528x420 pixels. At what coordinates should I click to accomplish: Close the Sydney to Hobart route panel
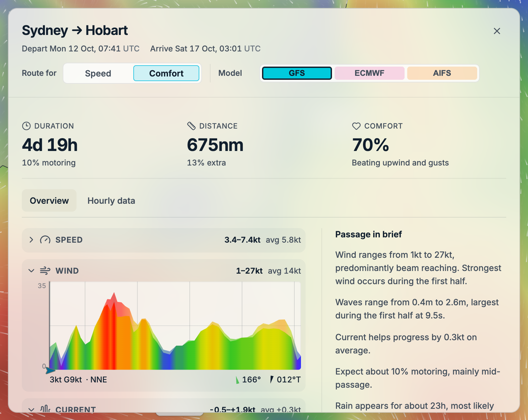(497, 31)
